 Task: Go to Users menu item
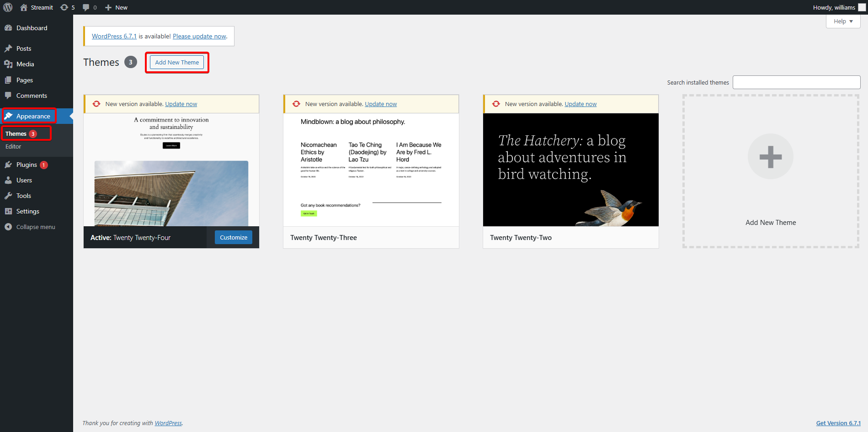pyautogui.click(x=37, y=180)
